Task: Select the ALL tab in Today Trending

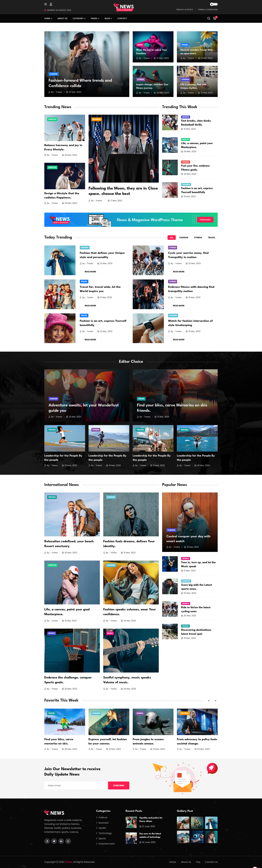Action: pyautogui.click(x=172, y=238)
